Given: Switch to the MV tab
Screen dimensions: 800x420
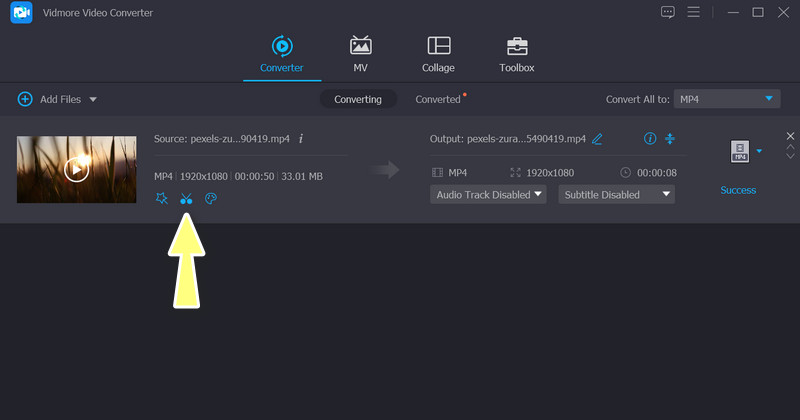Looking at the screenshot, I should click(360, 54).
